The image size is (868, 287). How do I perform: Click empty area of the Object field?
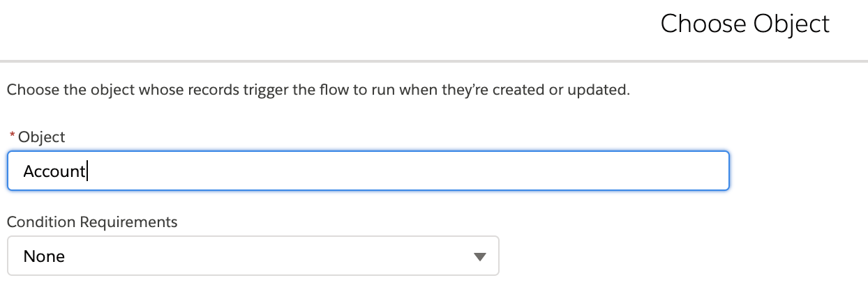pos(488,171)
